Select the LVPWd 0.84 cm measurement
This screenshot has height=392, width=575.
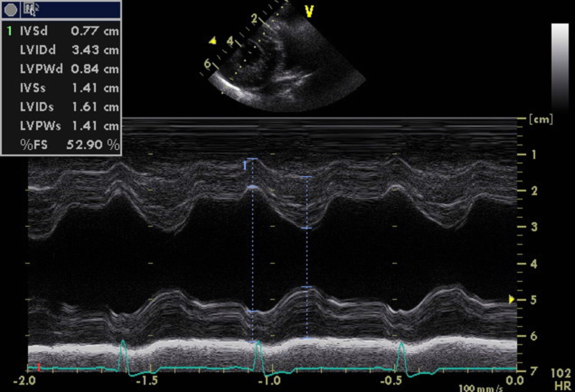(x=69, y=69)
